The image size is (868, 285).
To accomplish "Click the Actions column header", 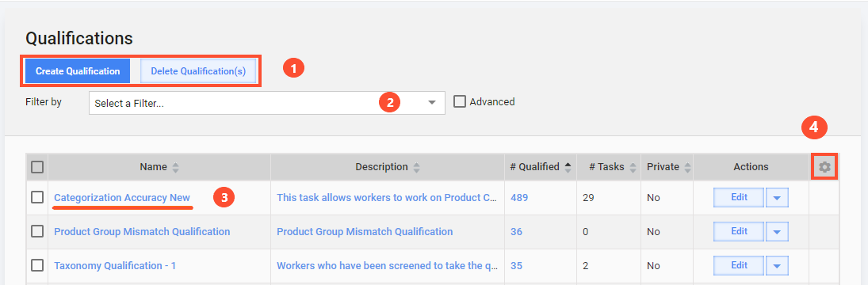I will [751, 167].
